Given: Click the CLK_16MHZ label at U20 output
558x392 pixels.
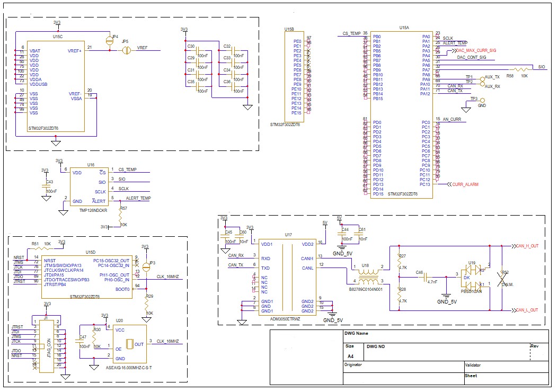Looking at the screenshot, I should pyautogui.click(x=167, y=341).
